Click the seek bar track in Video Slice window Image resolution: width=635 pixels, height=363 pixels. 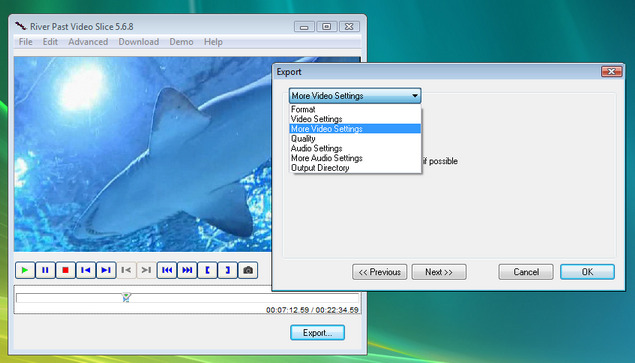[187, 298]
